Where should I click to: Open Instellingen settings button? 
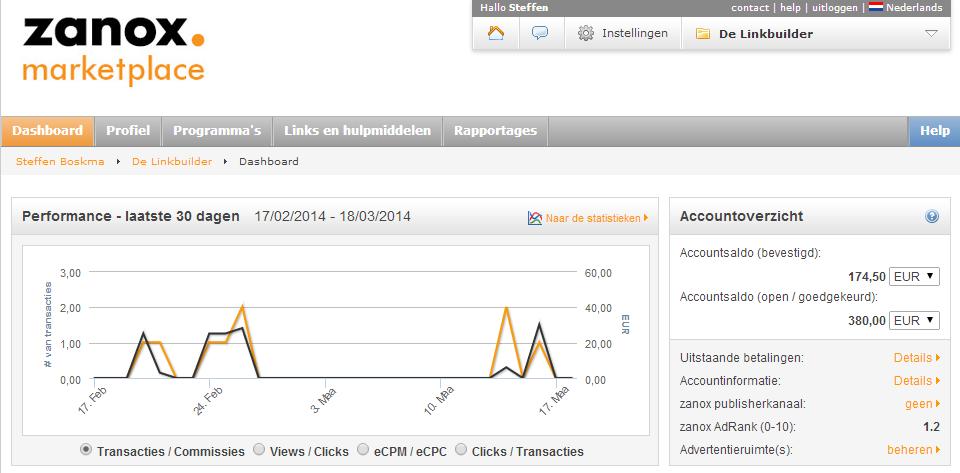(623, 33)
